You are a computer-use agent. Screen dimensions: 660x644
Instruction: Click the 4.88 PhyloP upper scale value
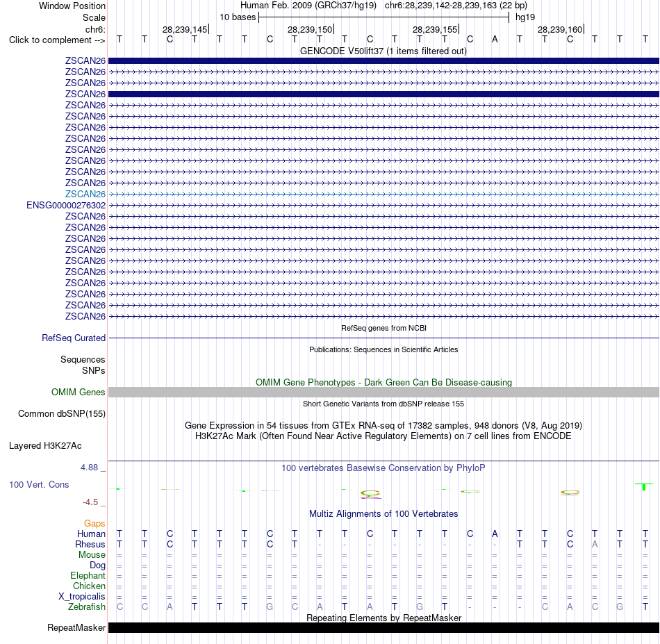pyautogui.click(x=89, y=468)
